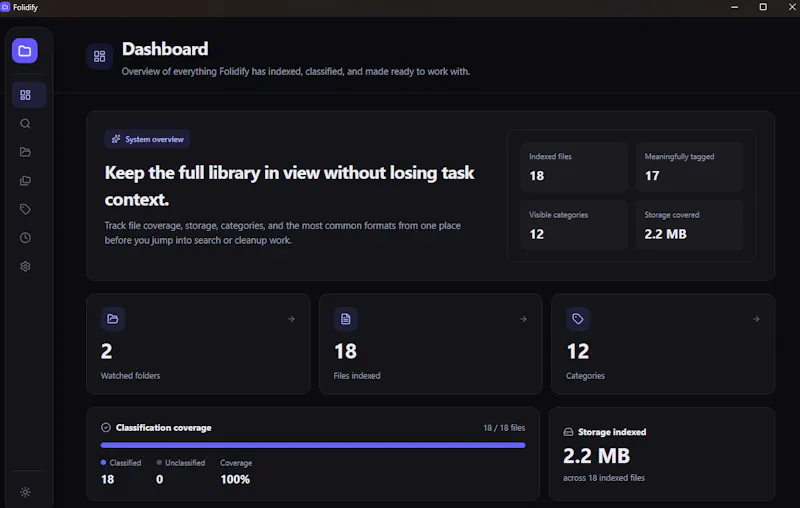
Task: Open the tags icon in sidebar
Action: click(26, 209)
